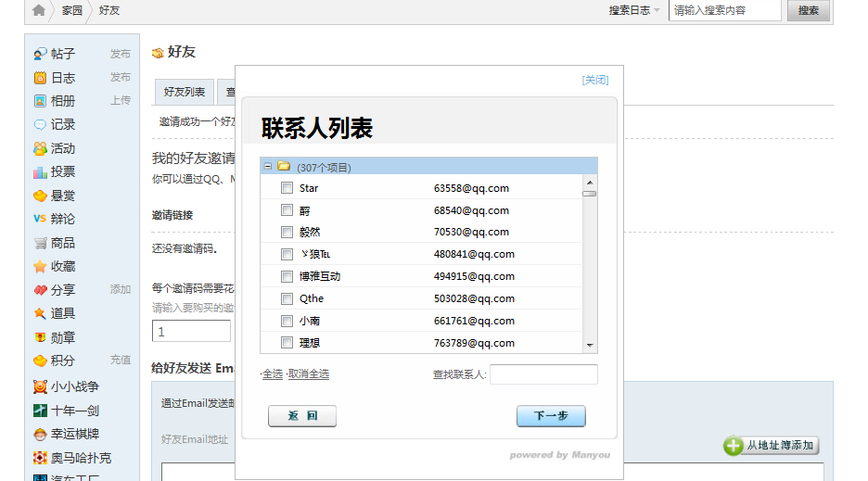Click the scroll down arrow in contact list
The width and height of the screenshot is (868, 481).
(x=590, y=346)
